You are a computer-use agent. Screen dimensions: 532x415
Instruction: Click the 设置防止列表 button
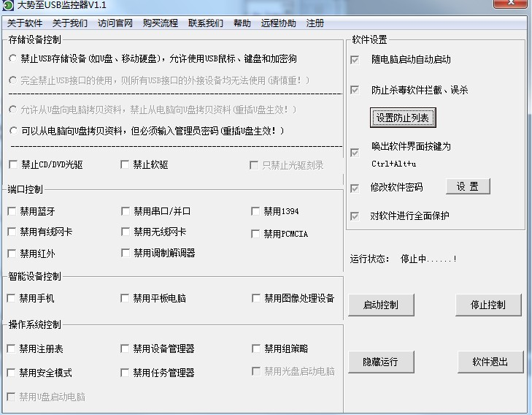click(x=403, y=117)
